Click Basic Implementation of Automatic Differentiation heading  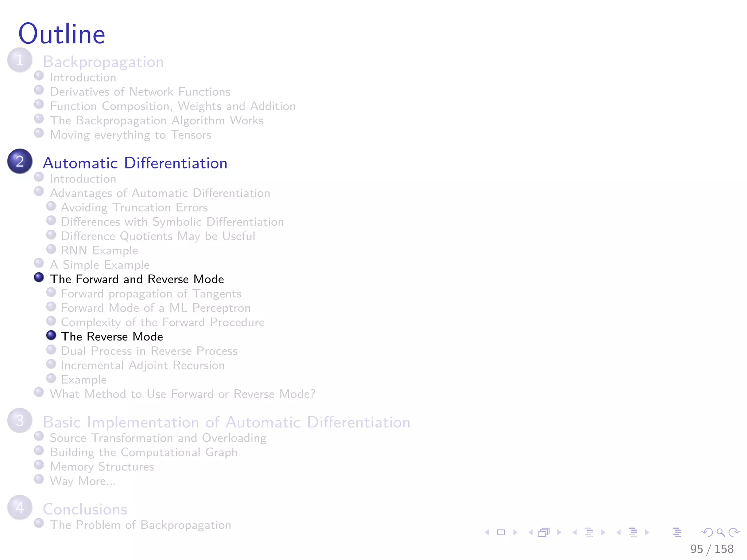pos(227,422)
